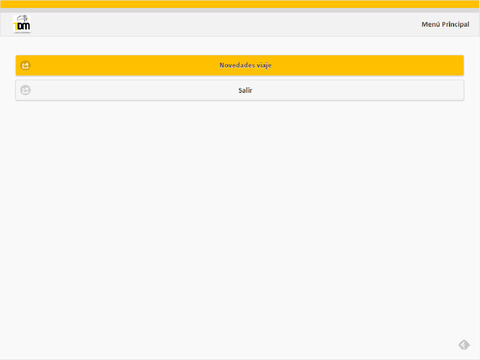Click the faded watermark icon in the corner
This screenshot has height=360, width=480.
pos(464,345)
